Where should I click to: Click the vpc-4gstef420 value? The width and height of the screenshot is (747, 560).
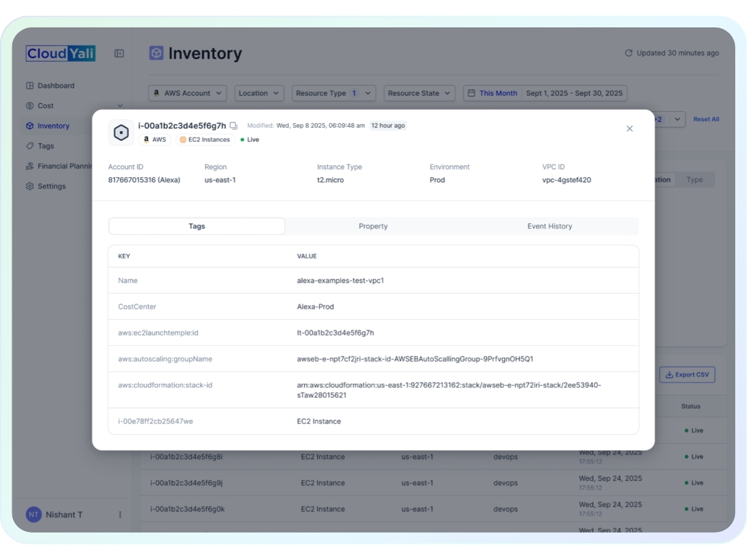tap(566, 180)
